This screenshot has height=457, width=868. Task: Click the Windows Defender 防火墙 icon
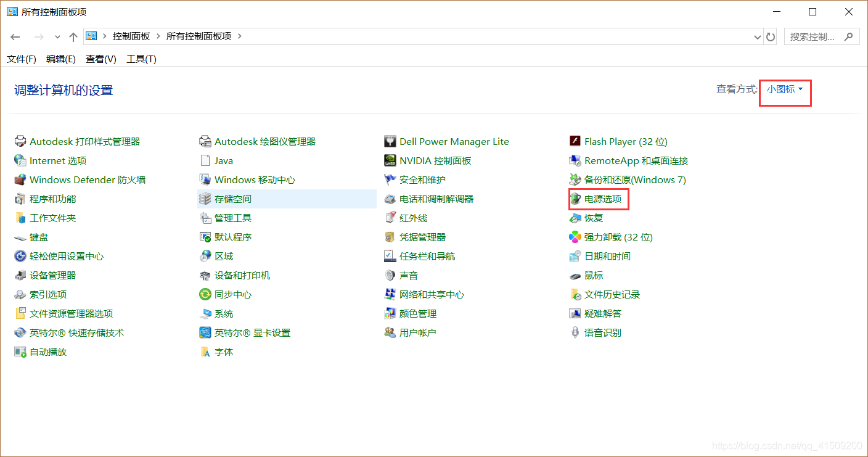click(20, 179)
